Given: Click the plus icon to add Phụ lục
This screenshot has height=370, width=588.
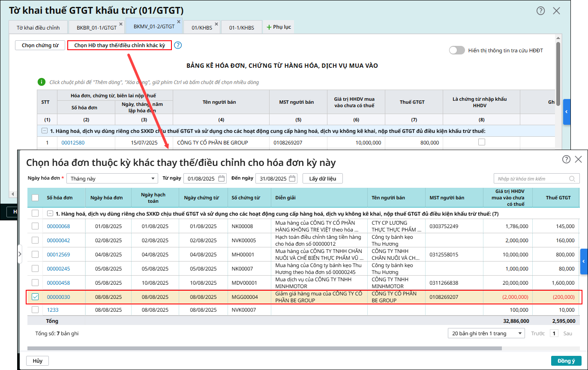Looking at the screenshot, I should point(269,27).
